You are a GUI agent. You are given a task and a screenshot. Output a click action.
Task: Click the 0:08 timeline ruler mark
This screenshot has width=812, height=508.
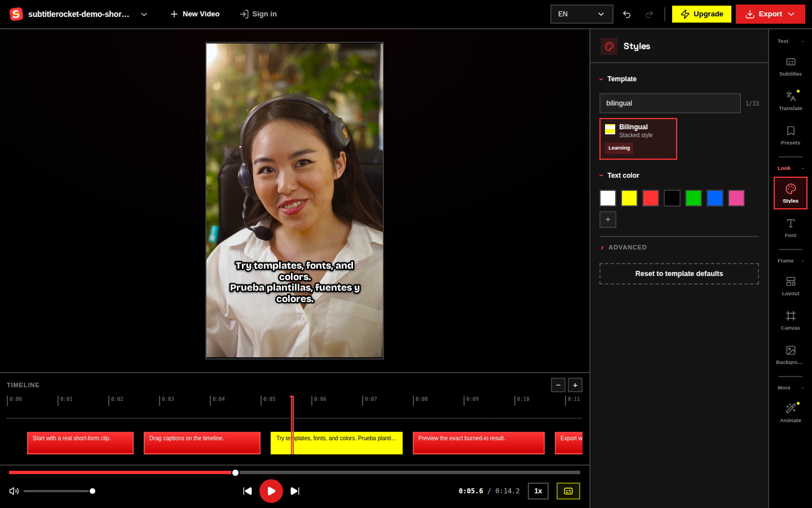coord(421,399)
